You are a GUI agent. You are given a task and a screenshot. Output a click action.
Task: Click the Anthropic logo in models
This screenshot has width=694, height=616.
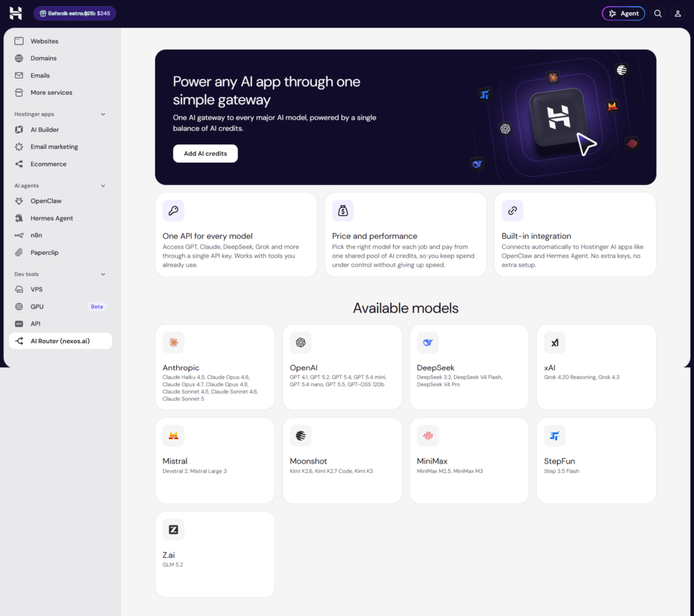click(x=173, y=342)
